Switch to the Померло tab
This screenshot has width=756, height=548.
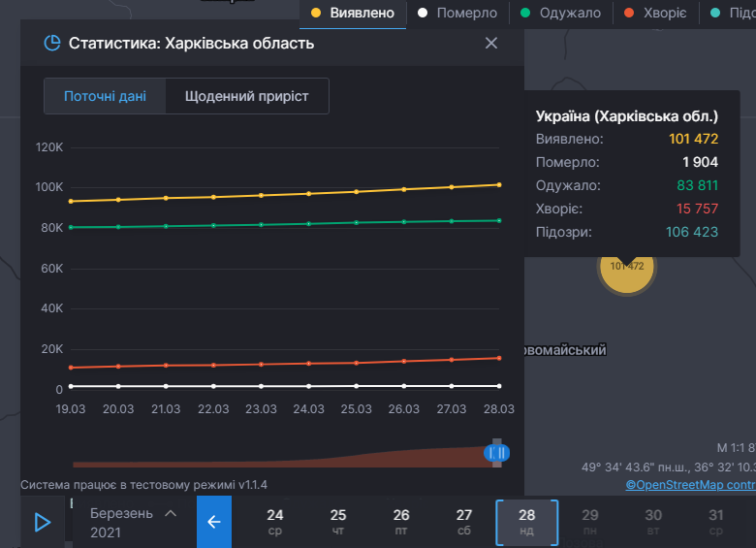coord(457,13)
